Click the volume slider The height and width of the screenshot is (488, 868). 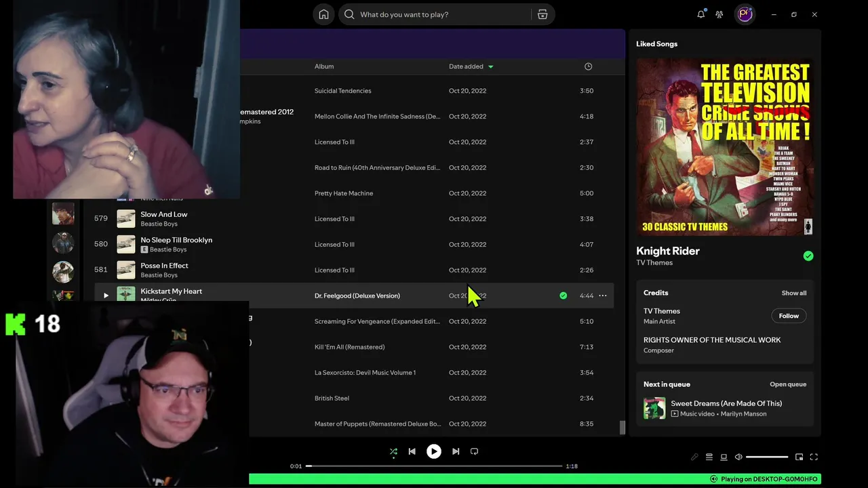(x=767, y=457)
